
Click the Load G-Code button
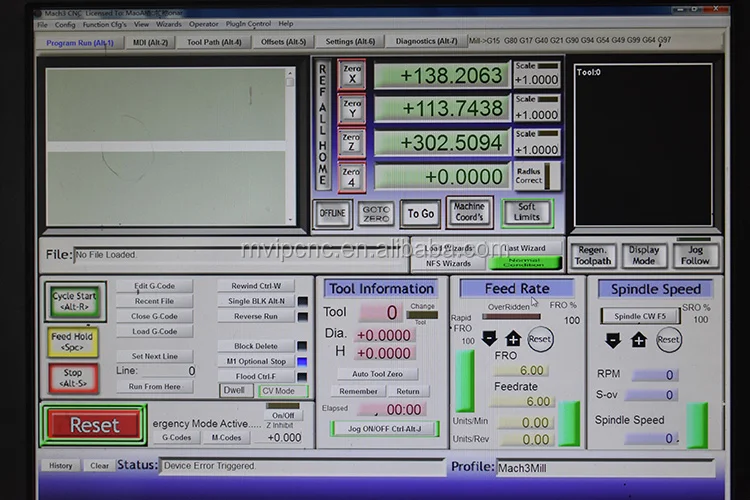click(x=154, y=331)
